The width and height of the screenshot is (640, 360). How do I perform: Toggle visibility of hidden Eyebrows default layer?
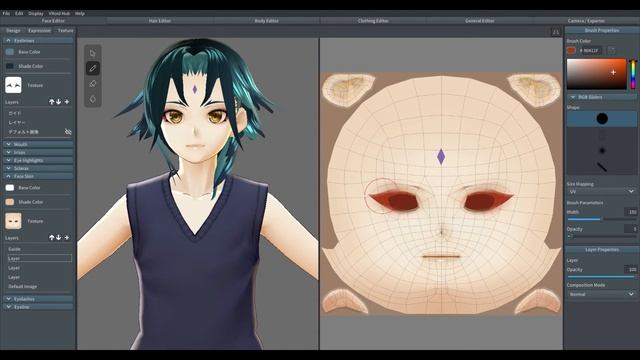point(68,132)
